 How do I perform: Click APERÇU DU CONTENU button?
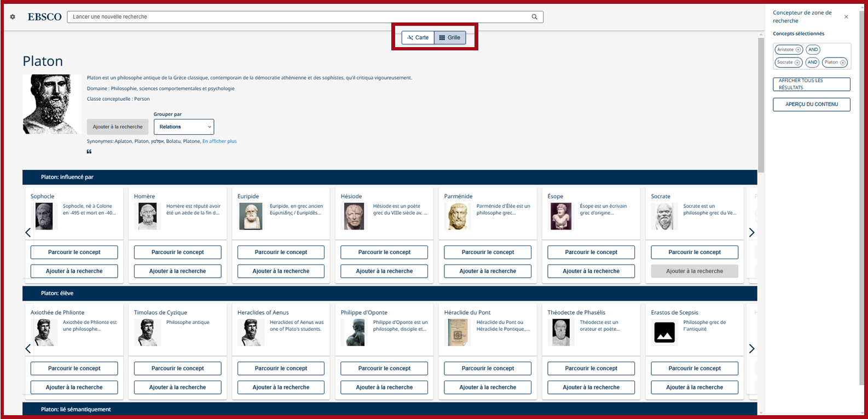(x=811, y=105)
